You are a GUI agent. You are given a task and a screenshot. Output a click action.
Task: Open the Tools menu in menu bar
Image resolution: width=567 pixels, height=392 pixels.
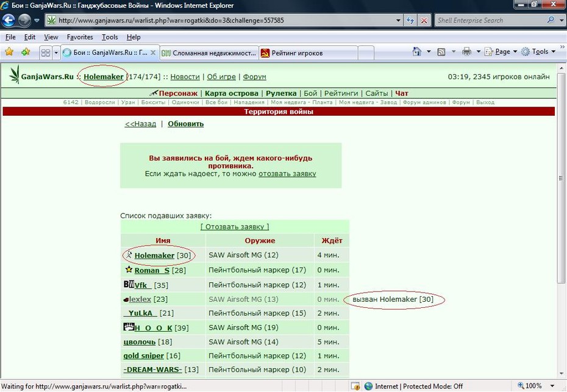(110, 37)
